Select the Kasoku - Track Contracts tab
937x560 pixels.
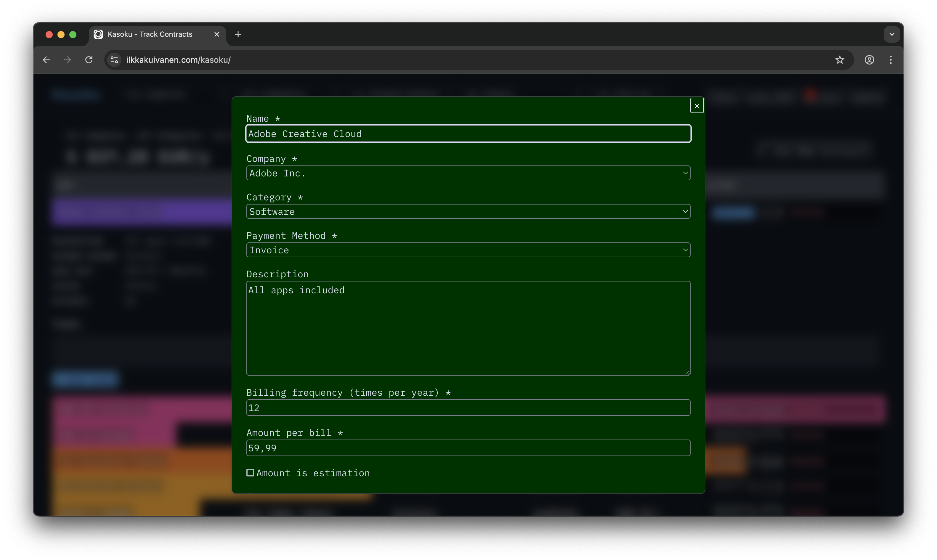pyautogui.click(x=150, y=34)
